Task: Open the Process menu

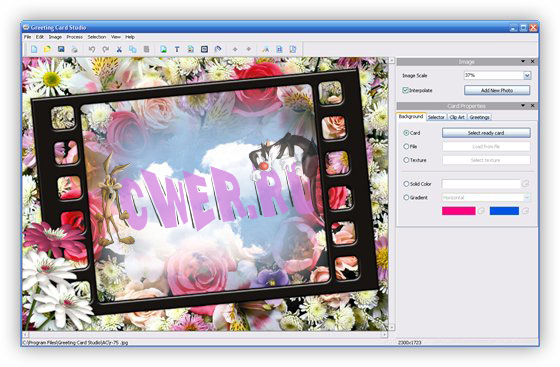Action: pos(74,37)
